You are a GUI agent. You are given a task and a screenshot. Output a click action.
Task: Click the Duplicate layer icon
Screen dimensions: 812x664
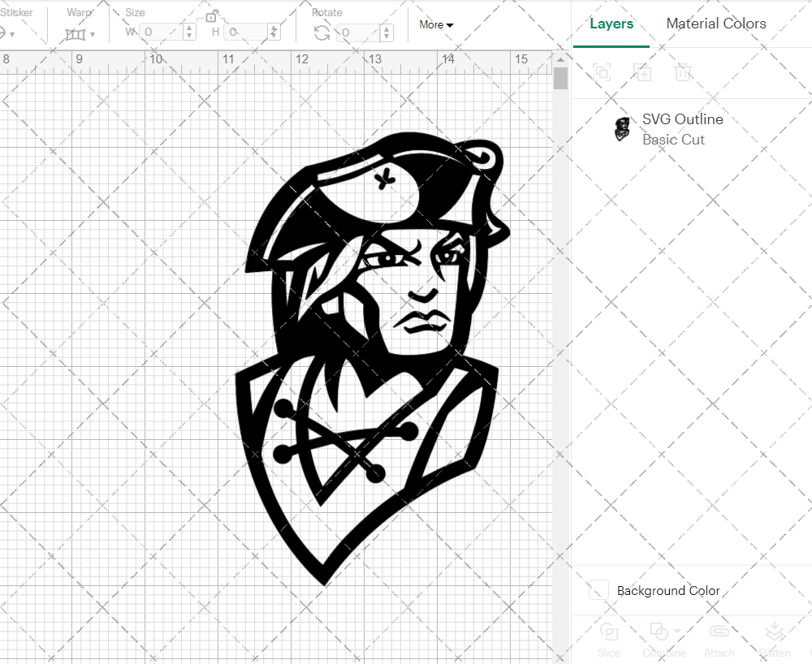642,72
